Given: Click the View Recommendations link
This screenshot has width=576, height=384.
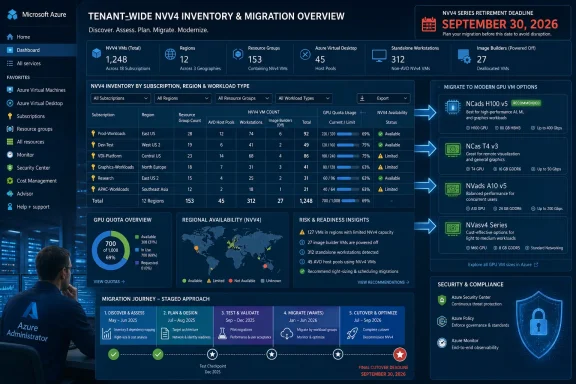Looking at the screenshot, I should click(383, 282).
